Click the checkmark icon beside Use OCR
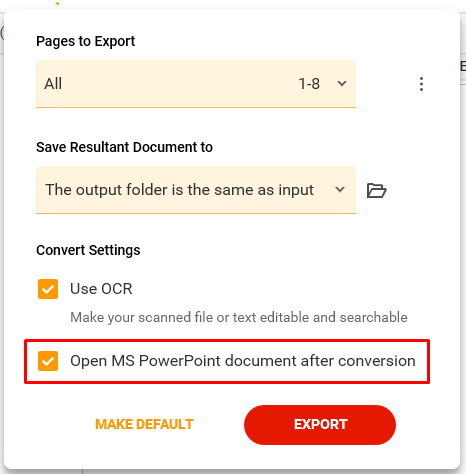466x474 pixels. [48, 289]
